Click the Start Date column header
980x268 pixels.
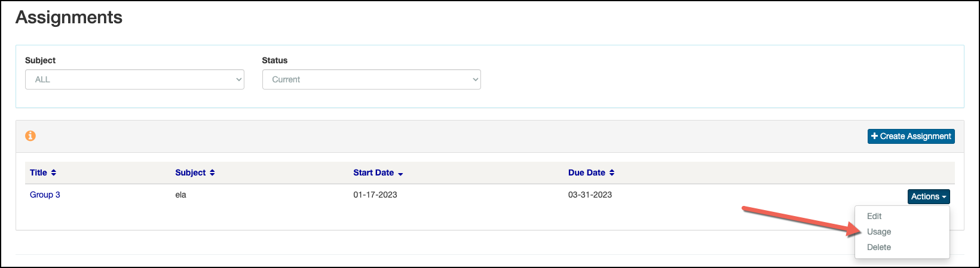(373, 172)
